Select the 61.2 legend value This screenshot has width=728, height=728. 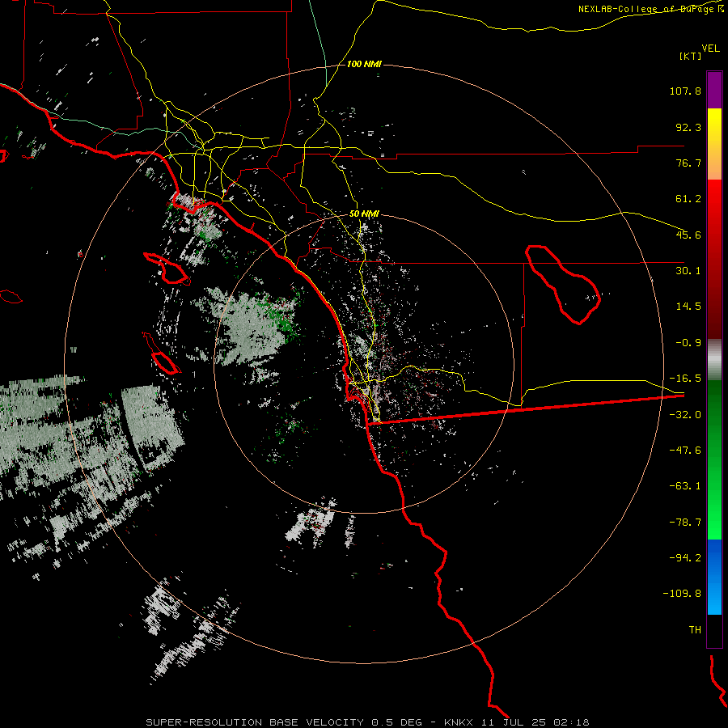tap(688, 199)
